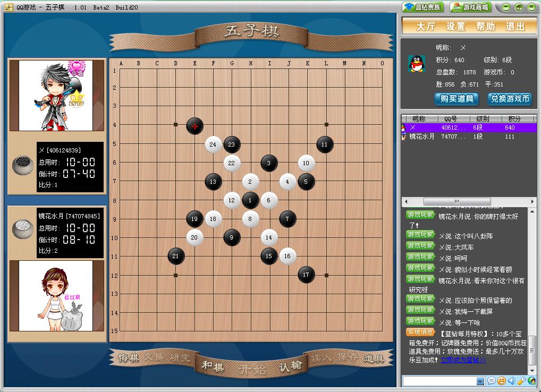This screenshot has width=541, height=392.
Task: Click white stone numbered 10
Action: click(x=306, y=163)
